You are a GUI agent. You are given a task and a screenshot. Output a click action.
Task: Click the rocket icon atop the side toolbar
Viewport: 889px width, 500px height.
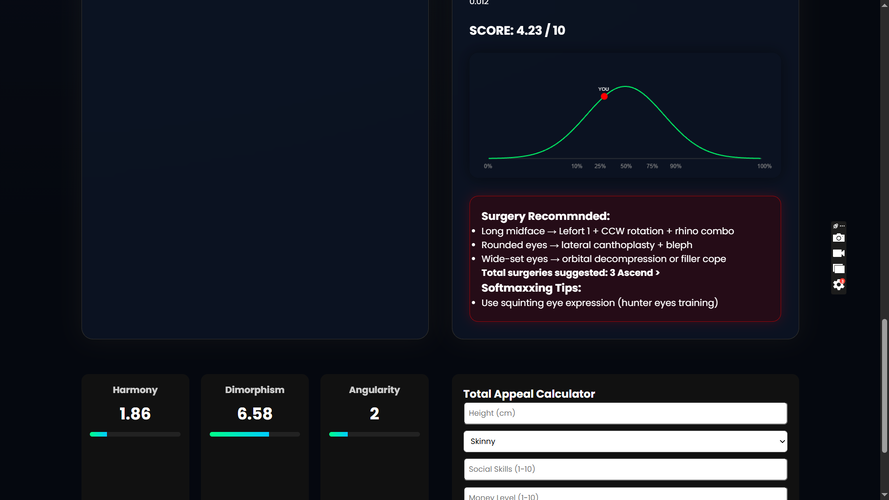pos(836,226)
